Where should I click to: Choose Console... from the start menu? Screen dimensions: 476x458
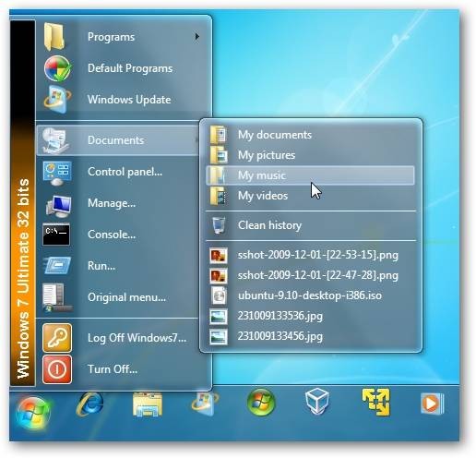(x=112, y=235)
